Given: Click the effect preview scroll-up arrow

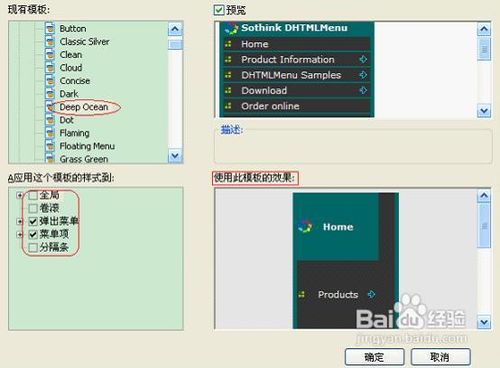Looking at the screenshot, I should point(484,196).
